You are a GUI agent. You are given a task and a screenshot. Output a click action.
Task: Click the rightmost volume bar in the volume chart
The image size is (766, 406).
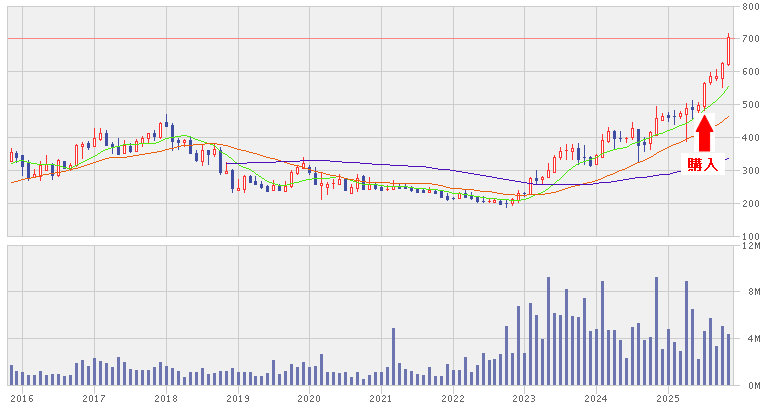[x=729, y=359]
